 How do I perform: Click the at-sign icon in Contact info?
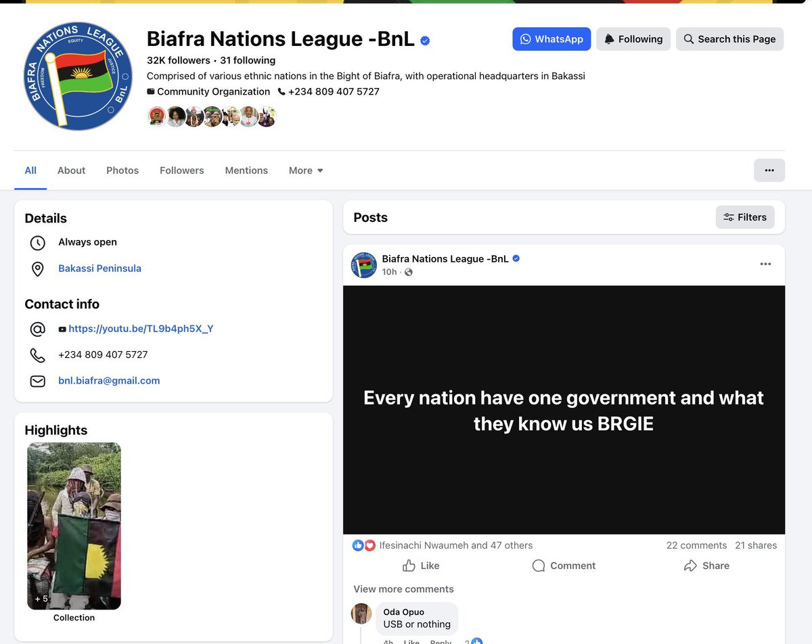point(38,329)
